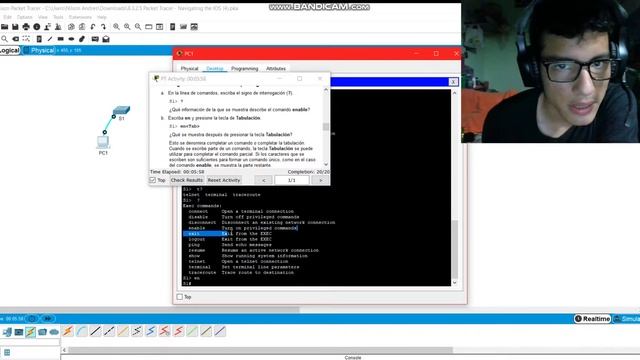
Task: Click the PT Activity vertical scrollbar thumb
Action: 326,127
